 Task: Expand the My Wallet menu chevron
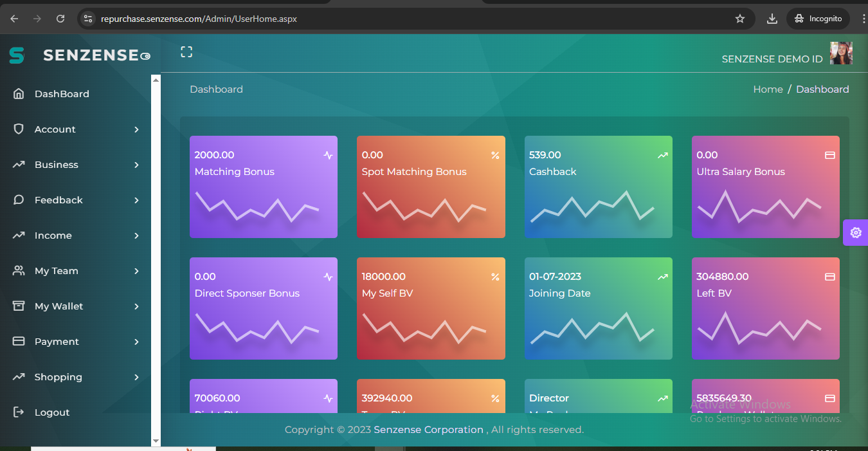tap(136, 306)
